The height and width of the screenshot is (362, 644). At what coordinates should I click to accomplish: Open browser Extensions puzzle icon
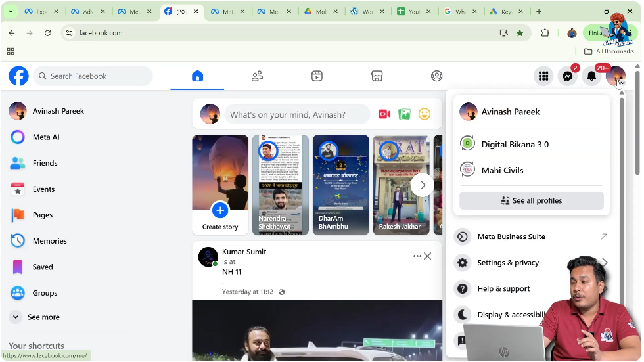pos(545,33)
